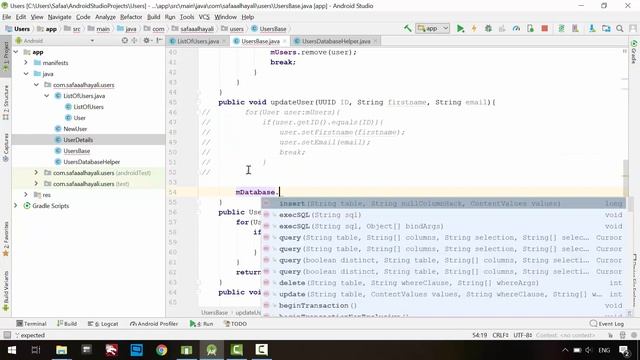Start debugging with the bug icon

point(488,29)
